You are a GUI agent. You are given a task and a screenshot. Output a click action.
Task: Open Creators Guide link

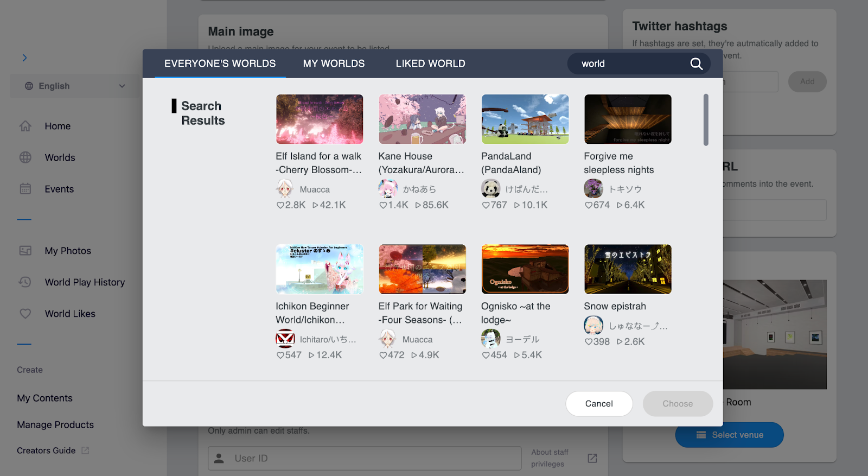[46, 450]
